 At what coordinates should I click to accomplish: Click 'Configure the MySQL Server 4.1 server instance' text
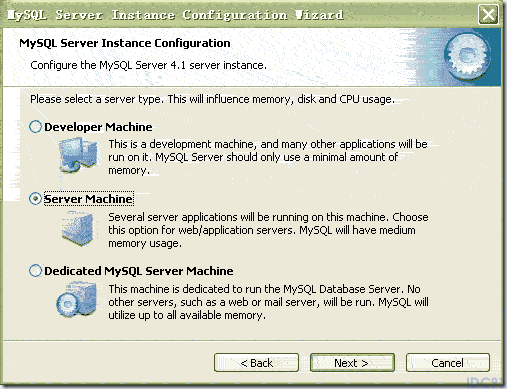(148, 65)
